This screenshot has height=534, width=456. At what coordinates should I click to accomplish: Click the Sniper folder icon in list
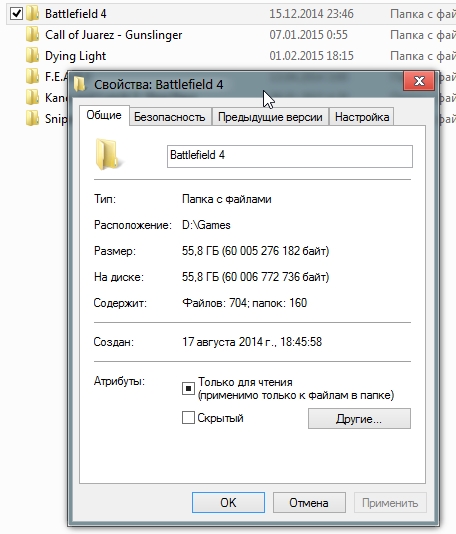33,119
